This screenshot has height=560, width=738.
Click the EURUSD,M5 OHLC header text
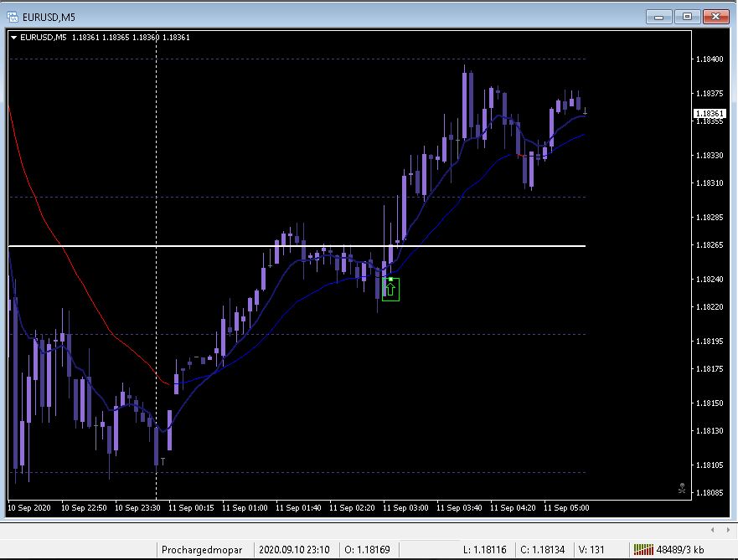105,38
